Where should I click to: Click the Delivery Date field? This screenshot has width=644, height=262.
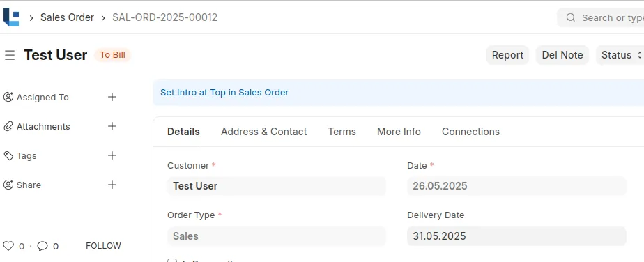pyautogui.click(x=516, y=236)
